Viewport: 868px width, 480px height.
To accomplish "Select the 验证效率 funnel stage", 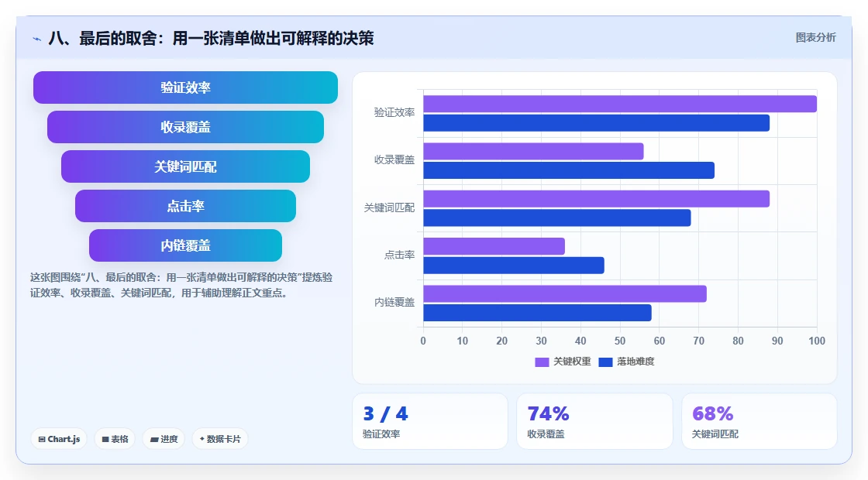I will [x=185, y=87].
